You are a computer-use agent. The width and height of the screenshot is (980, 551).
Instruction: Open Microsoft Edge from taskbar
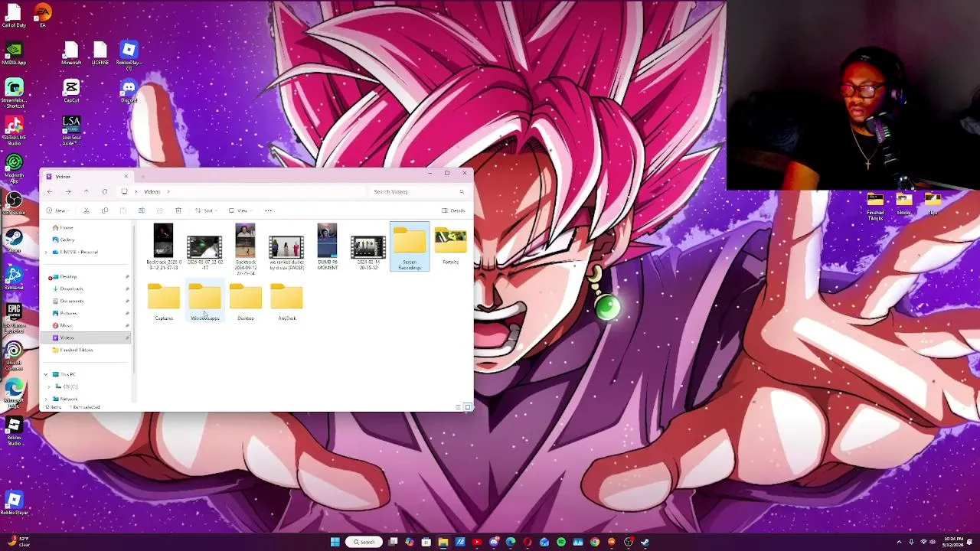[x=511, y=542]
